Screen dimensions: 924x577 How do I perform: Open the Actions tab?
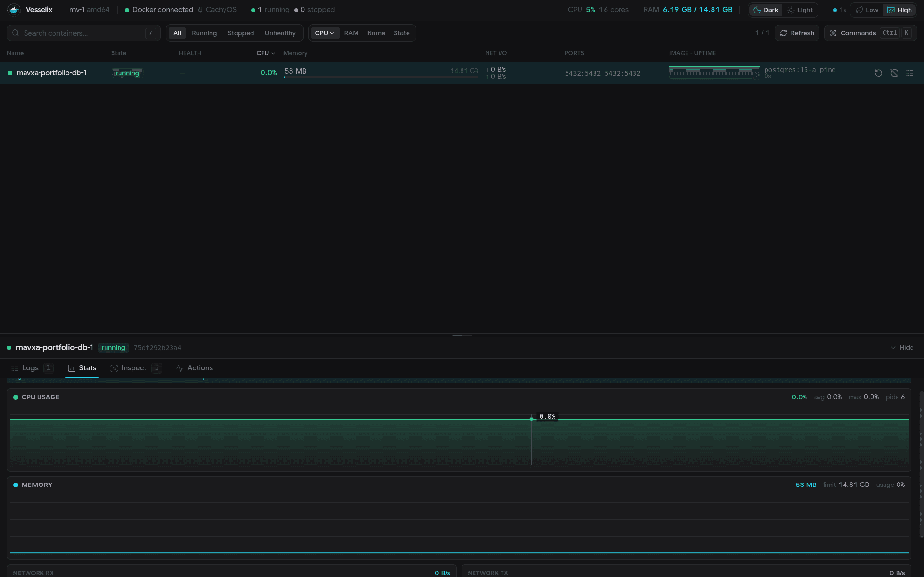(x=194, y=368)
